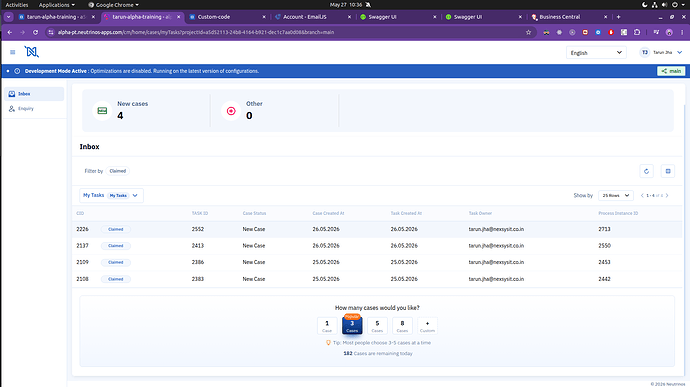Click the CID column header

(80, 213)
